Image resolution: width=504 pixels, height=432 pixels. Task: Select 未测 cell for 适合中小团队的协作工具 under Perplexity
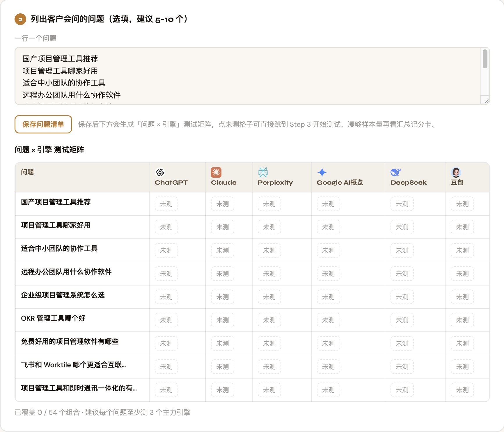269,250
